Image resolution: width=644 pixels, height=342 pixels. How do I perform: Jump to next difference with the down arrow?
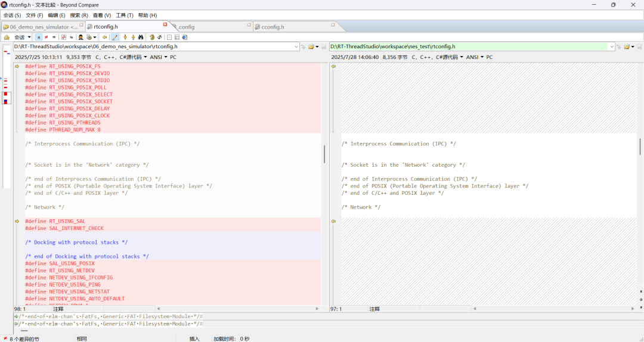[125, 37]
